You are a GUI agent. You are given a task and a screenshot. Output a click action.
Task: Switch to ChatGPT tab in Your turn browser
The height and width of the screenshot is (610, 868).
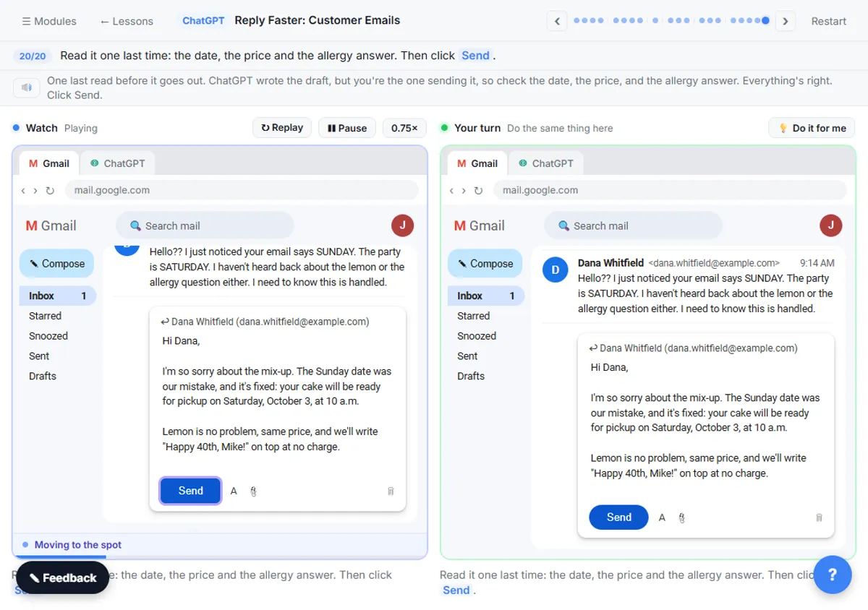545,163
